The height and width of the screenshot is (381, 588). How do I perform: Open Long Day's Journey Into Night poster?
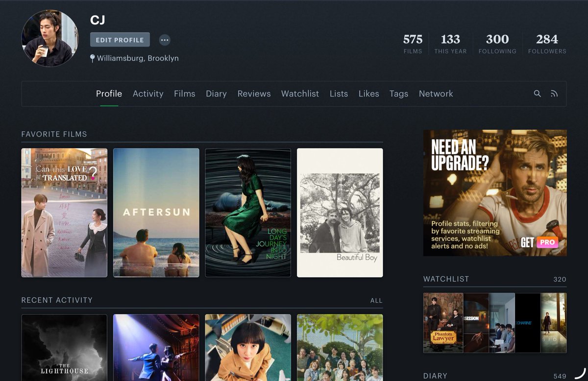point(248,213)
